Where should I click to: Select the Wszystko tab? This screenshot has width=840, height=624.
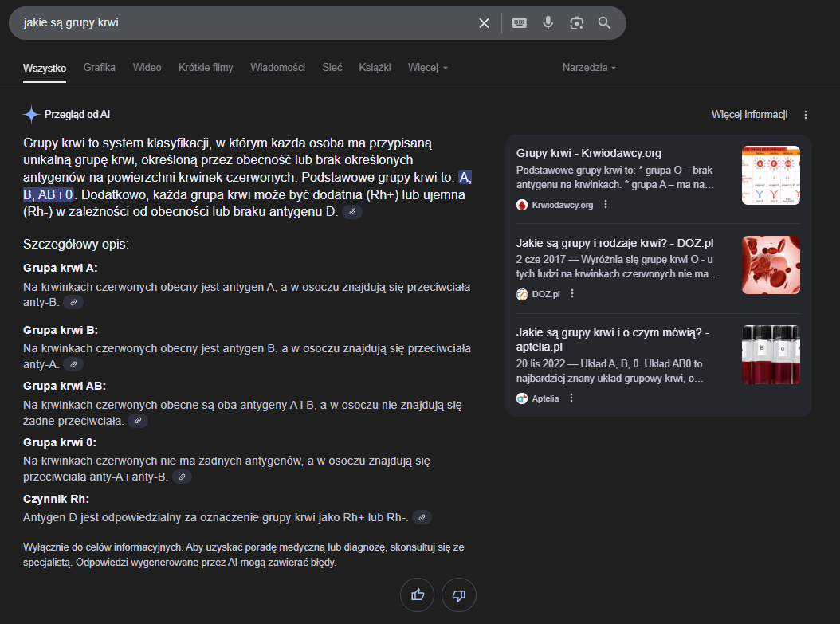[45, 68]
